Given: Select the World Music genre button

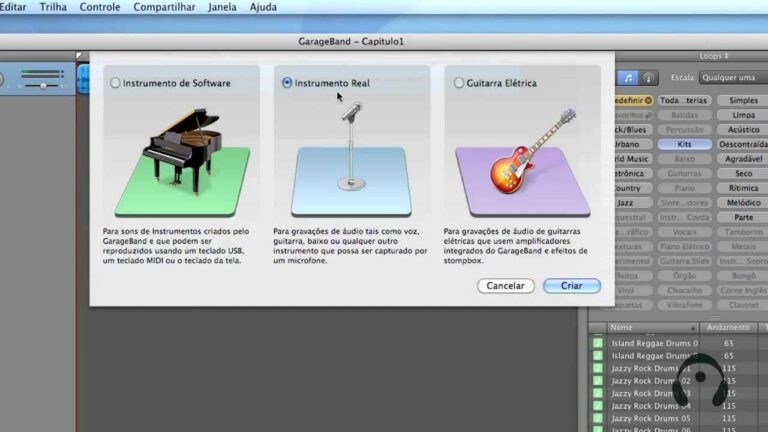Looking at the screenshot, I should pos(633,159).
